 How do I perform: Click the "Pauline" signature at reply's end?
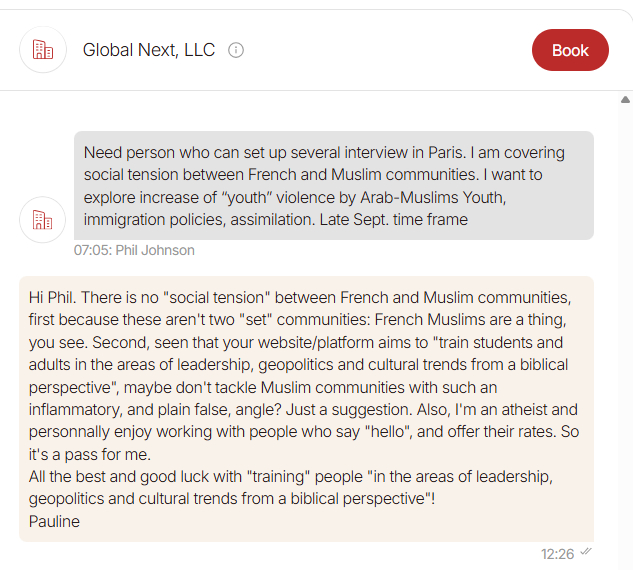[x=55, y=521]
